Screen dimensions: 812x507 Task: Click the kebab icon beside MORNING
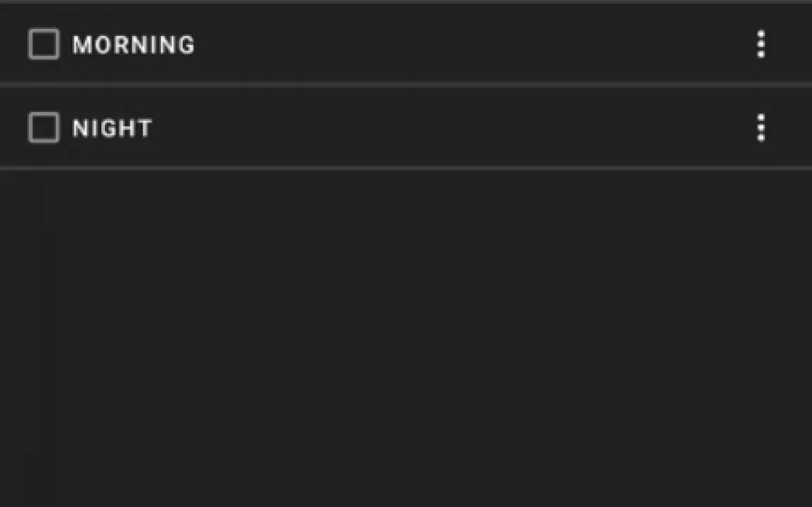tap(760, 45)
